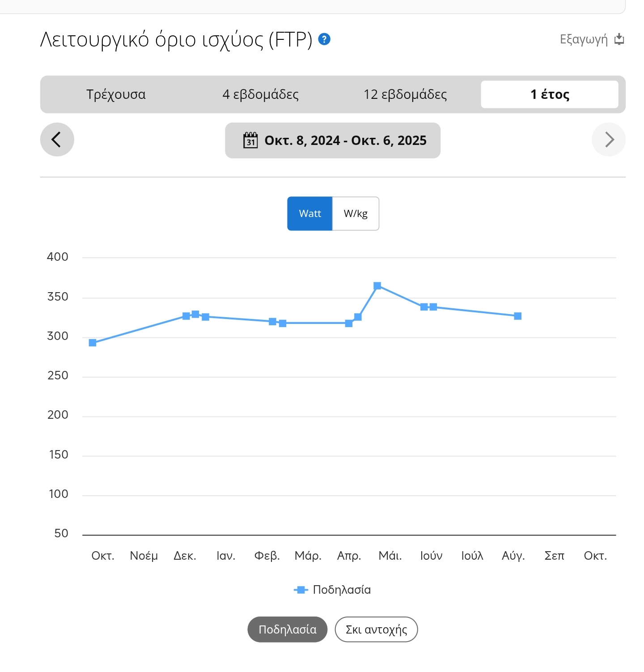Switch to the Τρέχουσα tab
The image size is (644, 672).
(x=116, y=94)
